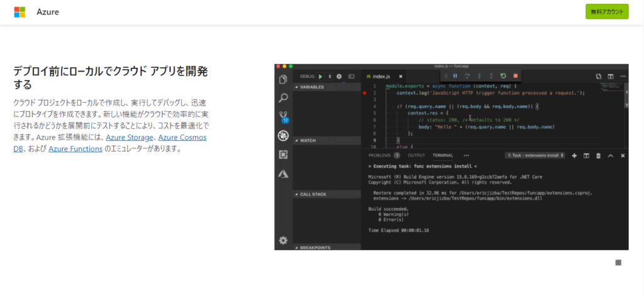Image resolution: width=644 pixels, height=296 pixels.
Task: Click the heading デプロイ前にローカルでクラウド アプリを開発する
Action: pos(111,78)
